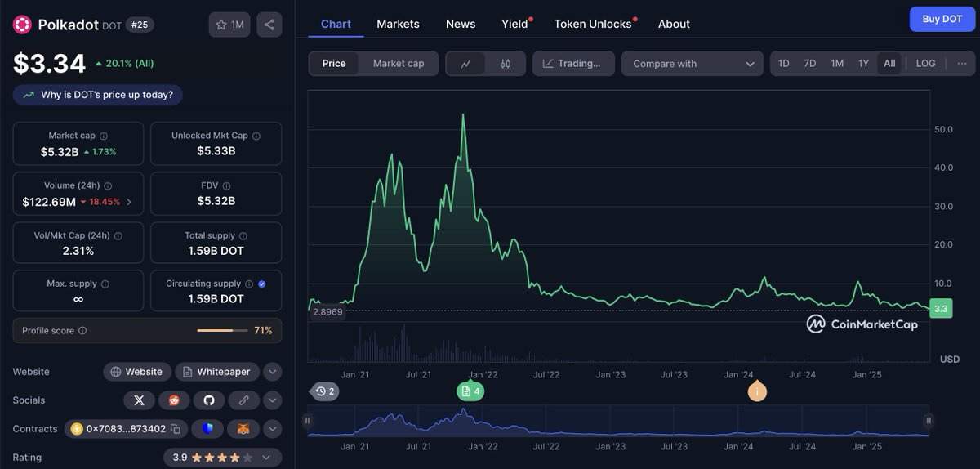
Task: Click the current price tag 3.3 on chart
Action: pos(941,309)
